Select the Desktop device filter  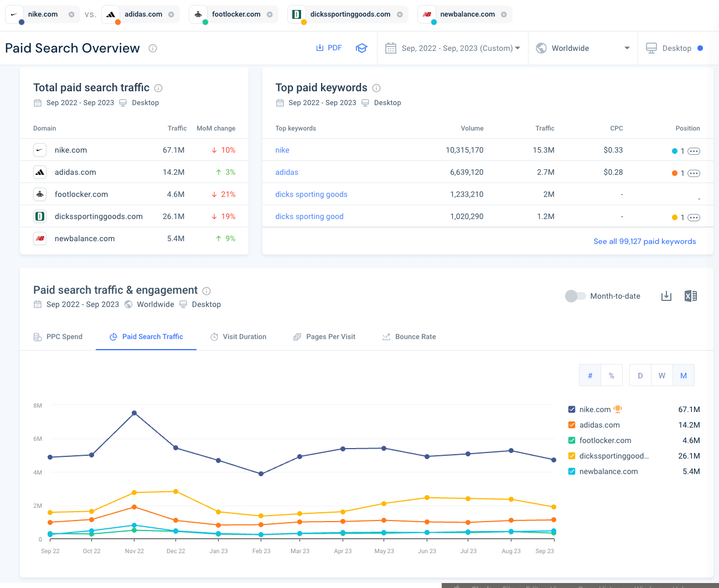675,48
